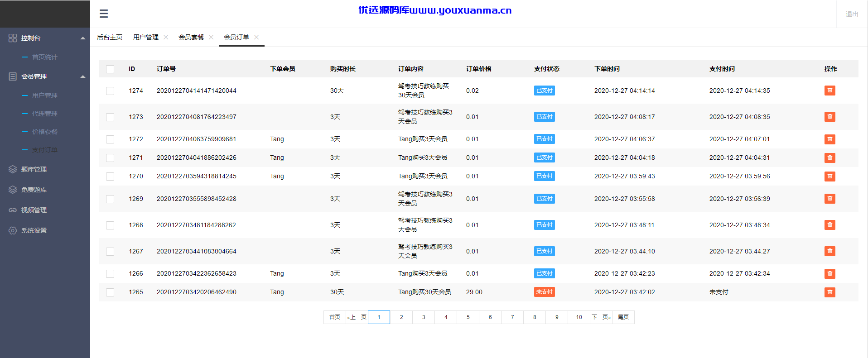Check the box for order 1265

pos(110,292)
